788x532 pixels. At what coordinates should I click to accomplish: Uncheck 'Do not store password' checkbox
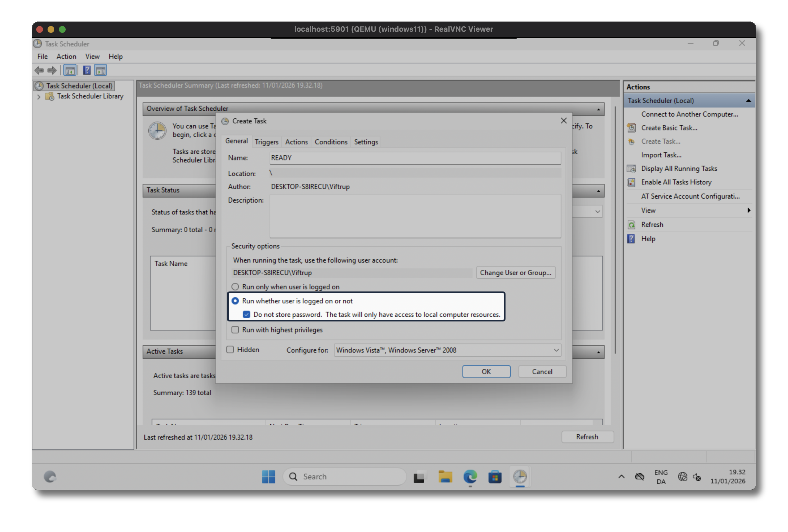click(247, 315)
